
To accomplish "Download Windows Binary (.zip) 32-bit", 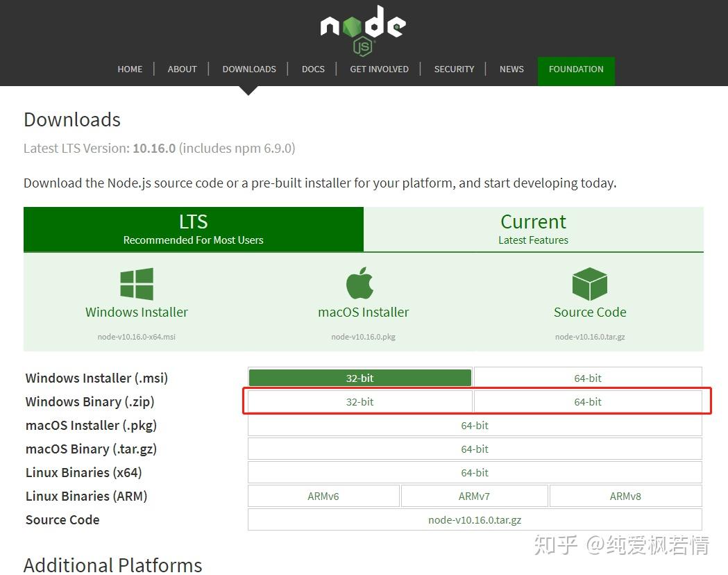I will point(359,402).
